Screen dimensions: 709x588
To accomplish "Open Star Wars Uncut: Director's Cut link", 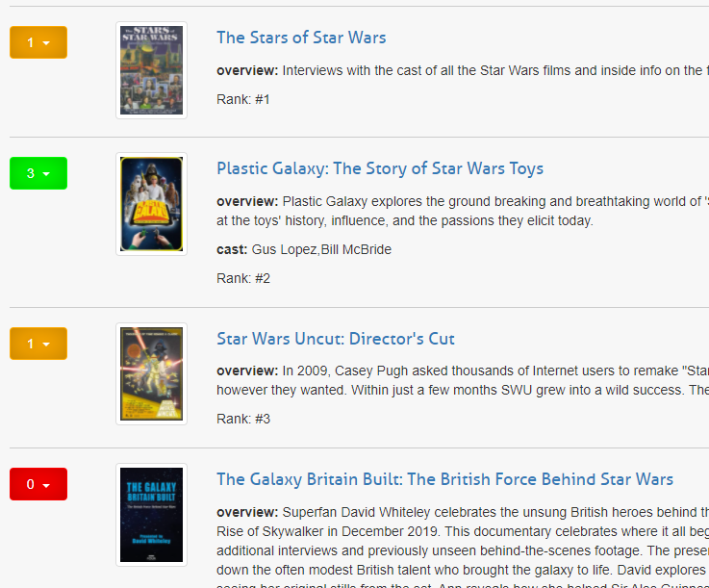I will pyautogui.click(x=336, y=339).
